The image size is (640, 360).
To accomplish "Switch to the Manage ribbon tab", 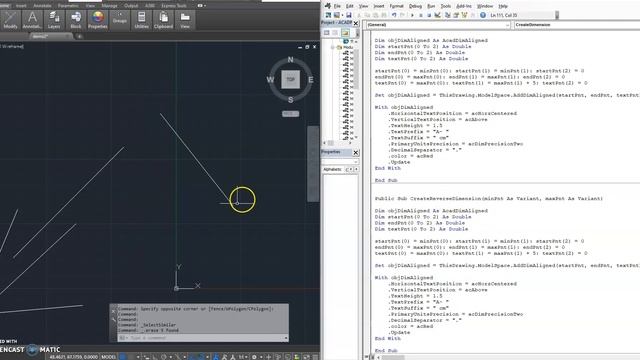I will click(x=109, y=6).
